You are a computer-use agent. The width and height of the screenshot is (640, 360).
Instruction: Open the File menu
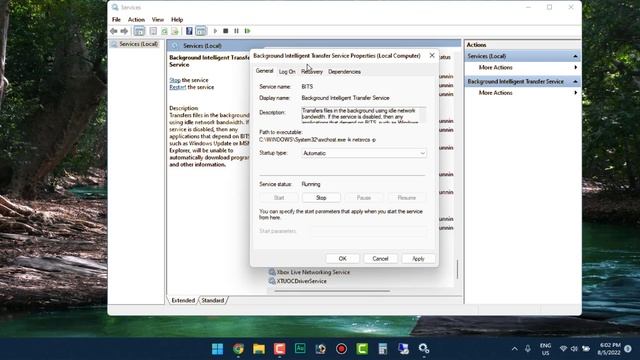pyautogui.click(x=116, y=20)
